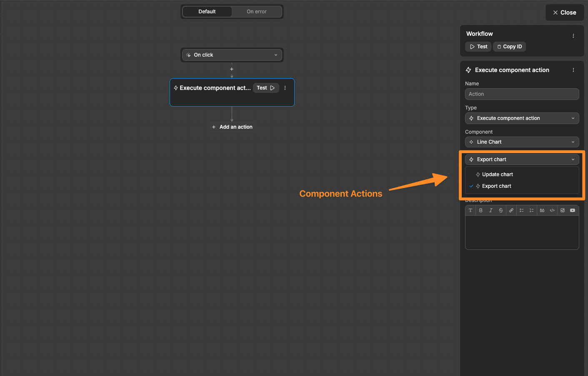Insert a bulleted list in the Description
The image size is (588, 376).
coord(521,210)
